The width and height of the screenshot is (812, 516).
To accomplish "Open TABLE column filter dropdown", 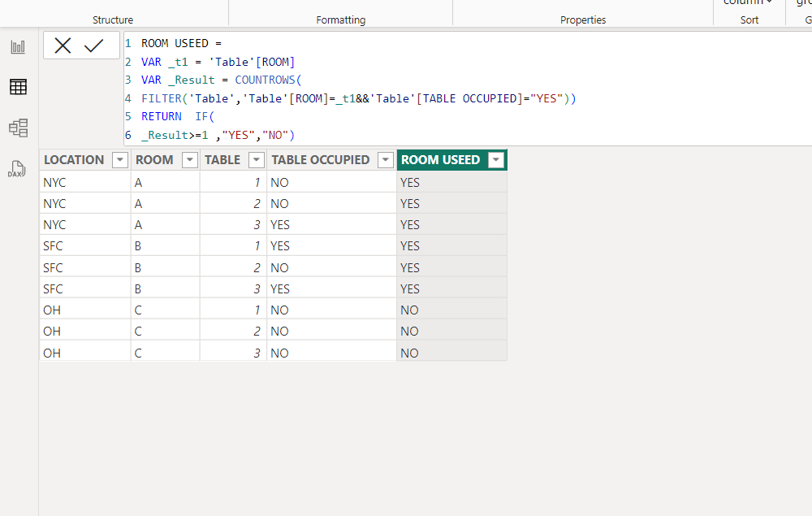I will click(x=257, y=160).
